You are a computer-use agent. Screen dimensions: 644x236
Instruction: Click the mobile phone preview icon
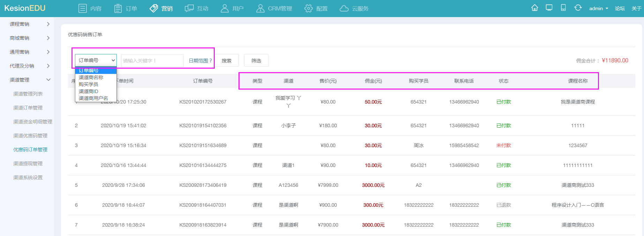(x=563, y=8)
